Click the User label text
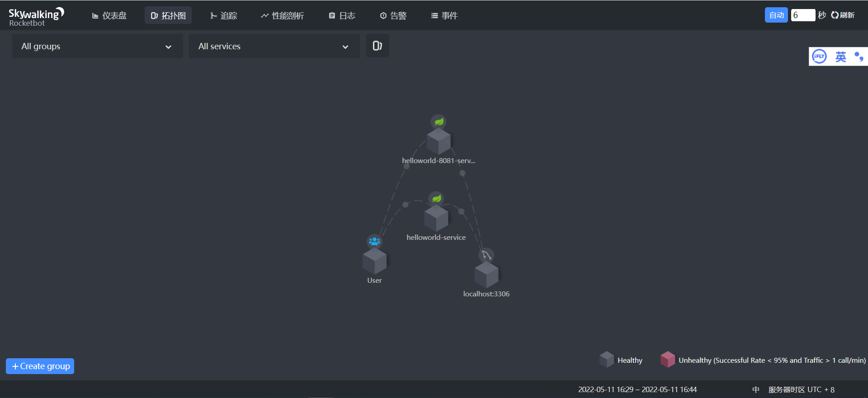 374,280
